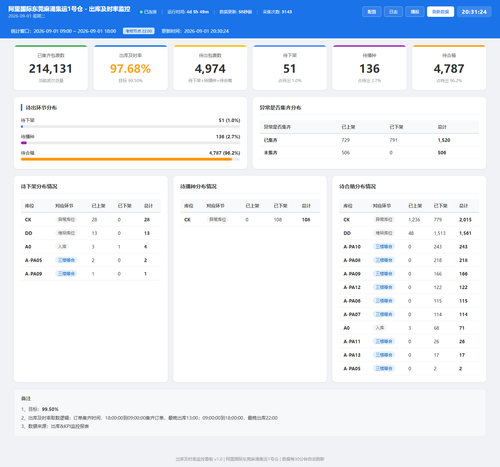Click the 未集齐 row in the exception table
500x467 pixels.
369,153
